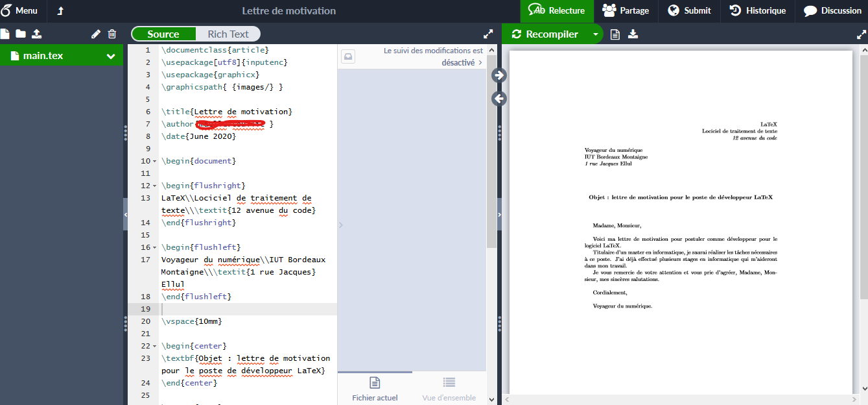Click the rename pencil icon

[x=96, y=34]
